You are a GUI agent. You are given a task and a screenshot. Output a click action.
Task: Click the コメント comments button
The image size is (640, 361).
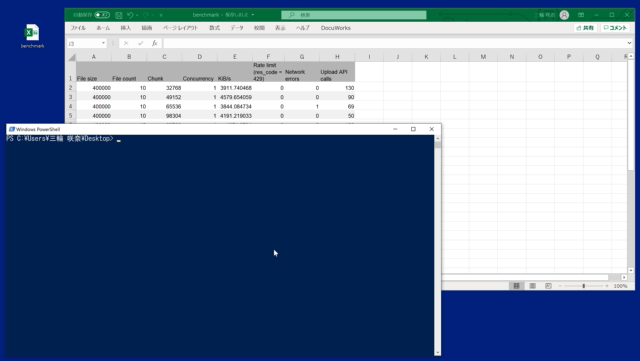(615, 28)
